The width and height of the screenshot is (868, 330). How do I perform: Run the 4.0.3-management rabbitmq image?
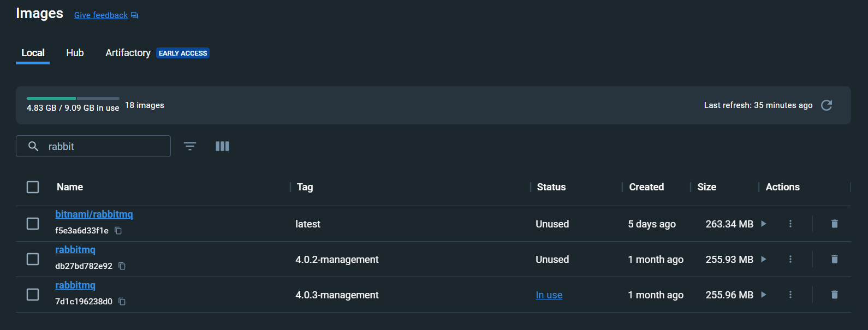tap(764, 295)
